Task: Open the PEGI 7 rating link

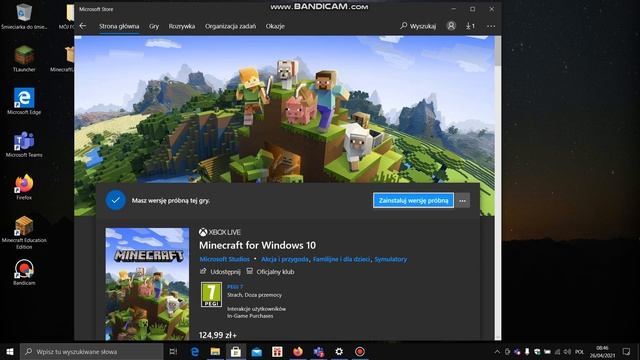Action: pyautogui.click(x=235, y=287)
